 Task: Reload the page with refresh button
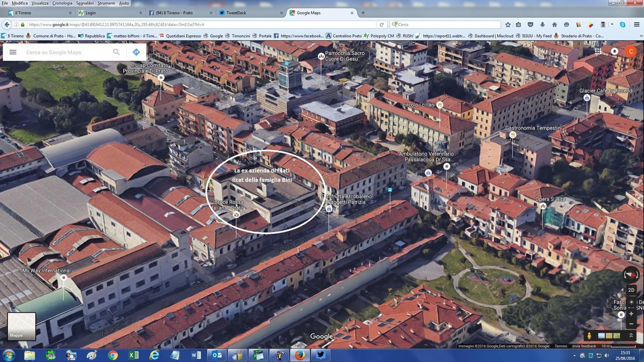pyautogui.click(x=382, y=24)
